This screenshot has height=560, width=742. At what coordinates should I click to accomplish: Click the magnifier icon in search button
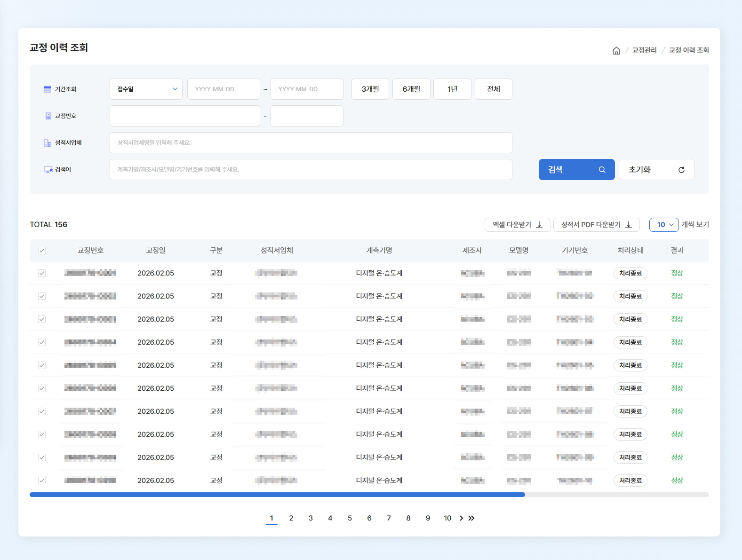[602, 170]
